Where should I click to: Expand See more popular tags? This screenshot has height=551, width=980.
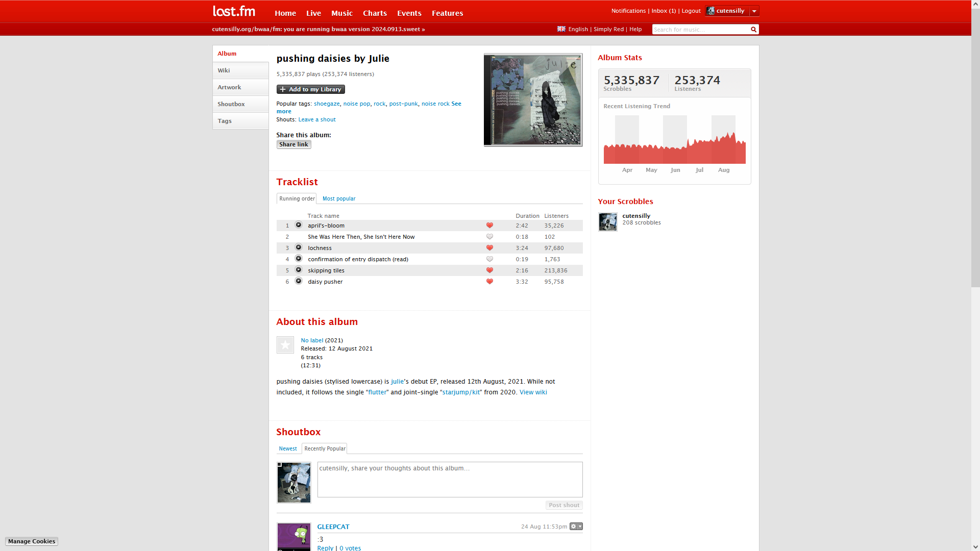tap(456, 104)
